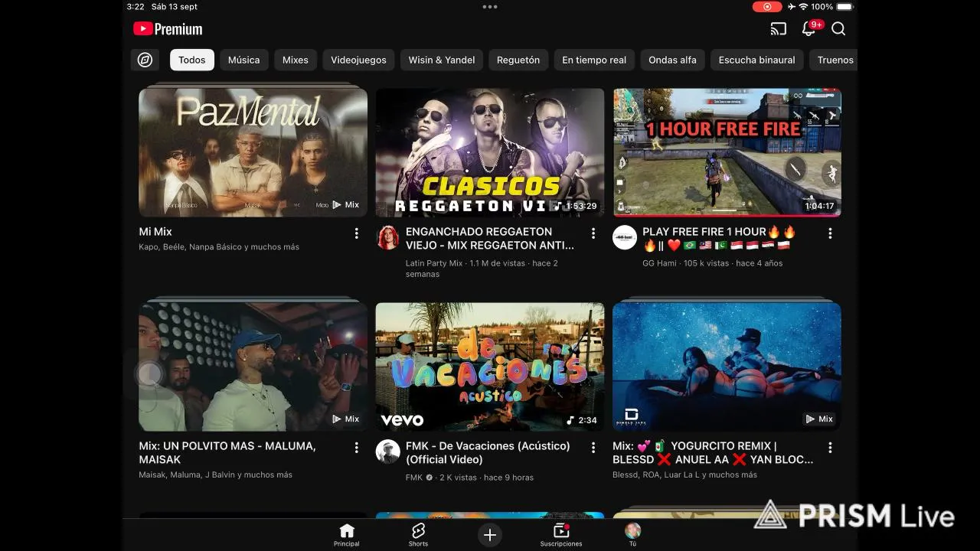The image size is (980, 551).
Task: Click Mix: UN POLVITO MAS title
Action: click(x=227, y=452)
